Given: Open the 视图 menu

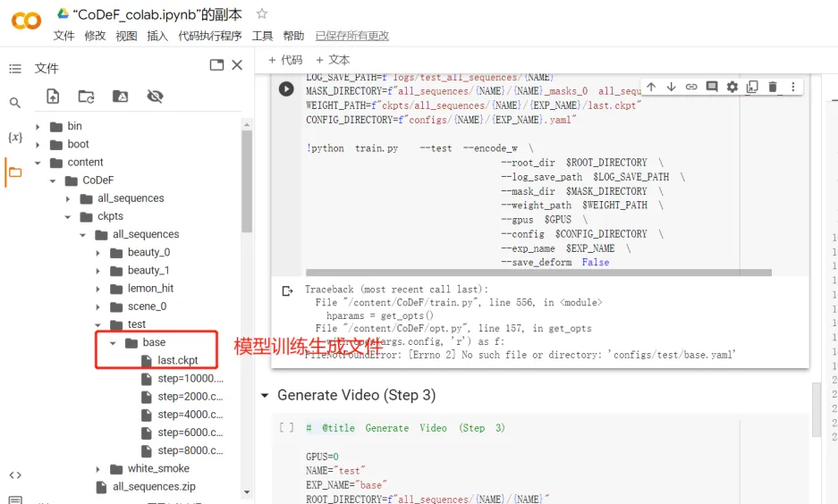Looking at the screenshot, I should (x=126, y=36).
